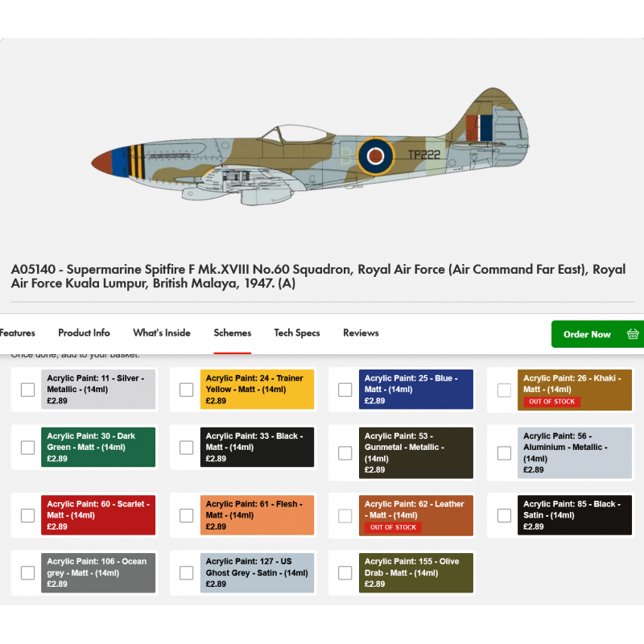This screenshot has width=644, height=644.
Task: Check the 26 - Khaki Matt paint checkbox
Action: pos(504,390)
